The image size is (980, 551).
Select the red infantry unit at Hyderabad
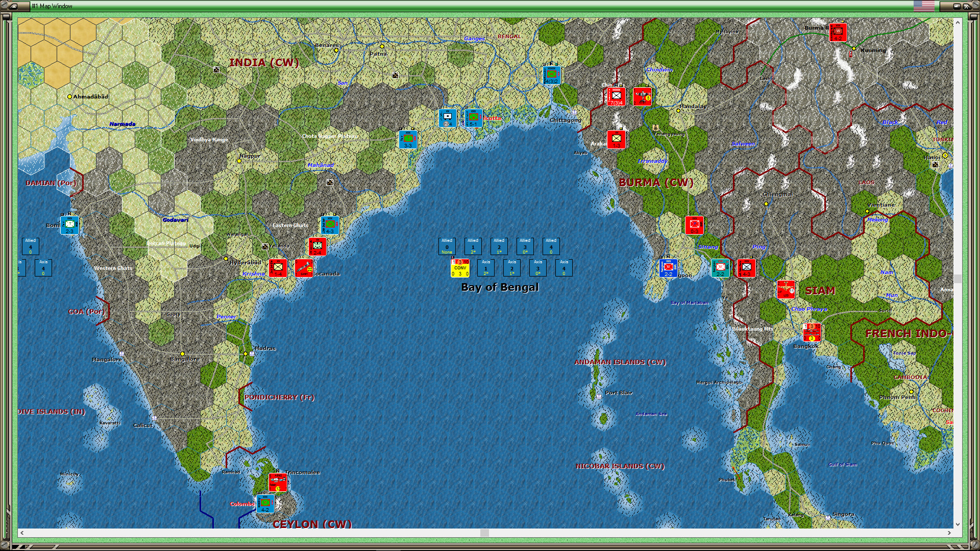pos(278,268)
